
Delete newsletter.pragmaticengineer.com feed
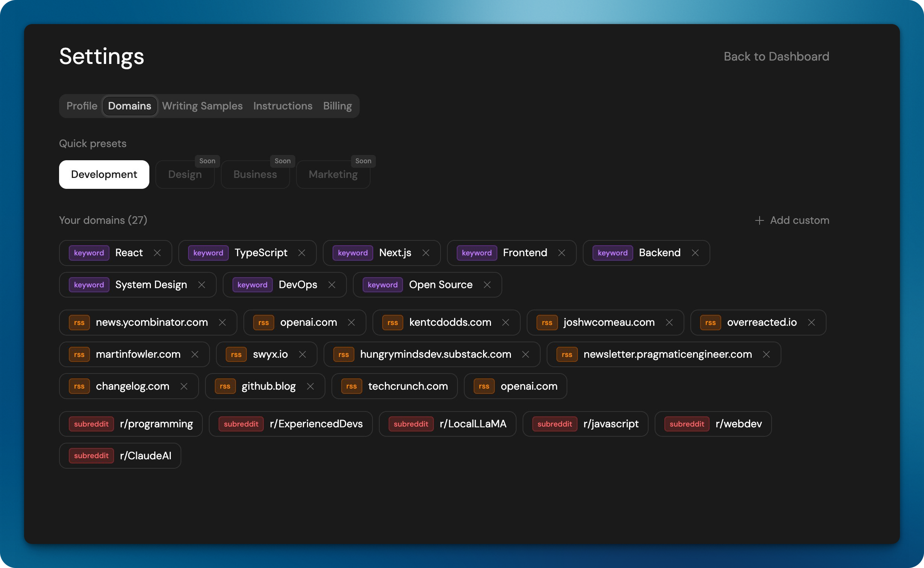[766, 354]
